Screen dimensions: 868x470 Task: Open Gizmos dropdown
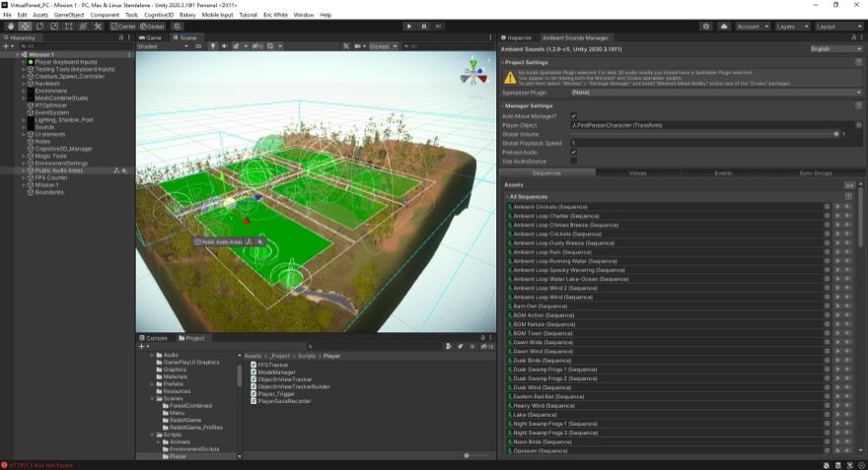[383, 46]
